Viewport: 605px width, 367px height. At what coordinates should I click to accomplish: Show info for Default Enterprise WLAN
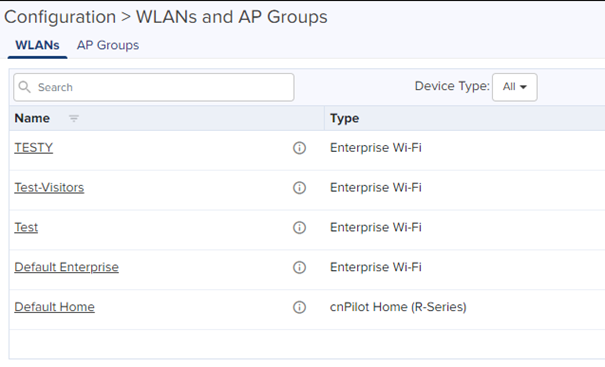pyautogui.click(x=299, y=267)
